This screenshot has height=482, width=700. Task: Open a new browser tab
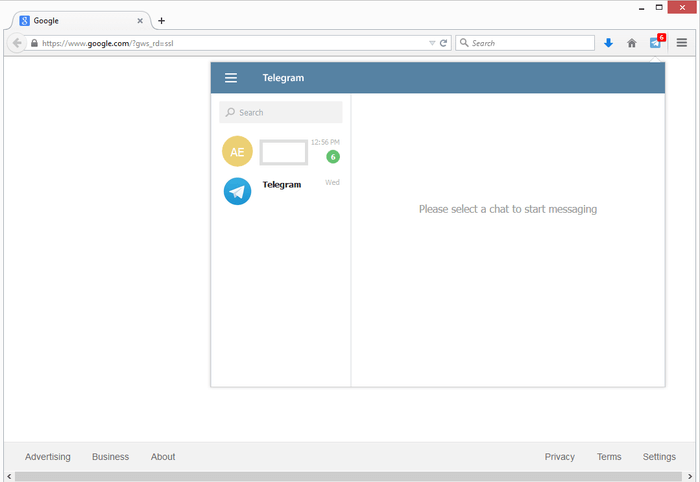click(x=161, y=21)
